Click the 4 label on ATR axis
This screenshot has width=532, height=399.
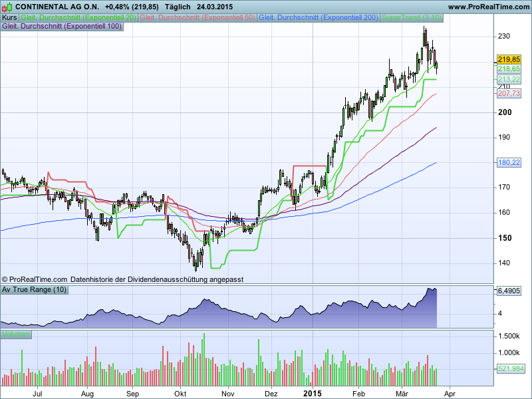pyautogui.click(x=500, y=313)
